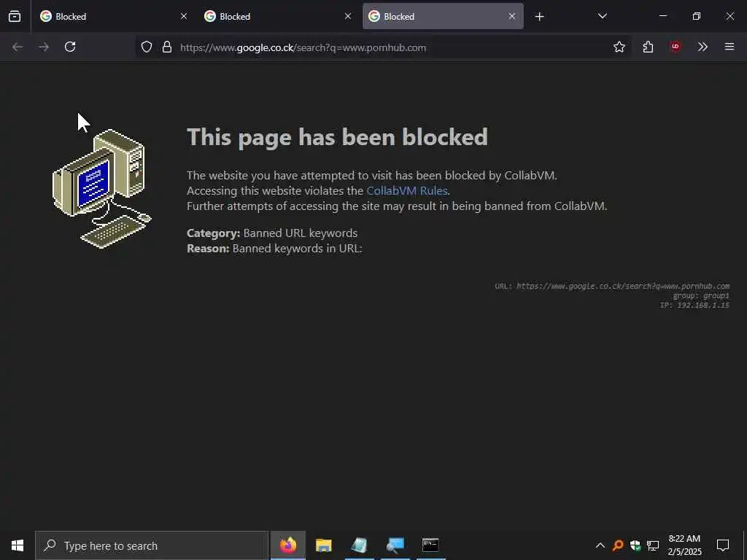Open the Action Center notifications icon
The image size is (747, 560).
[x=723, y=545]
